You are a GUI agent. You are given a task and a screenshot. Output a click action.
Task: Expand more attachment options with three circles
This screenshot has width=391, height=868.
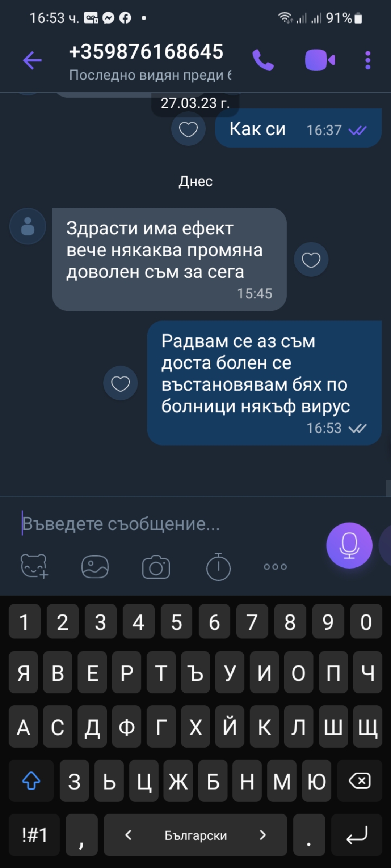click(275, 567)
